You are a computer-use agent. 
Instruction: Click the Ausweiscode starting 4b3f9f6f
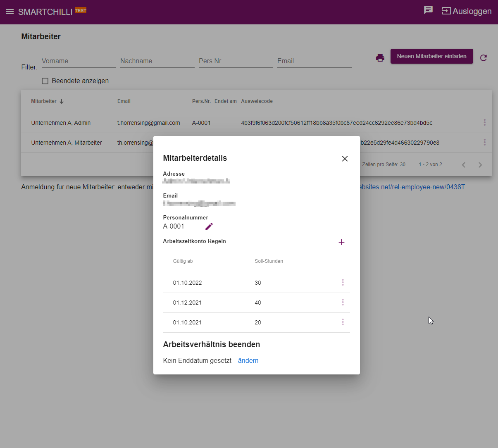pos(337,123)
